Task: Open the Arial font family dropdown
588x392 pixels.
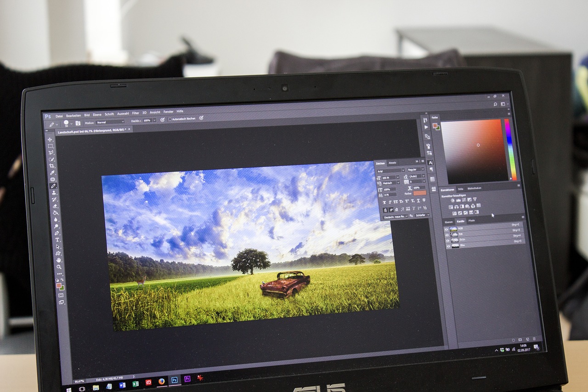Action: [x=390, y=170]
